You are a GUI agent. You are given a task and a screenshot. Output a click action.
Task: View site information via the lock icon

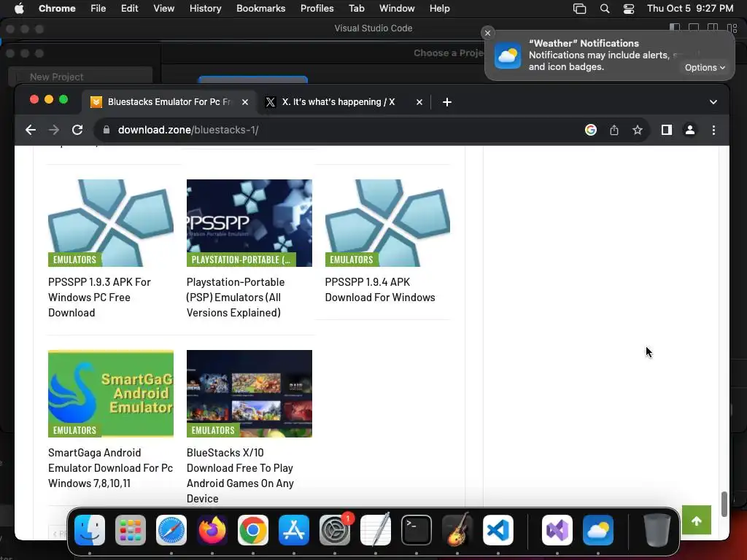107,130
